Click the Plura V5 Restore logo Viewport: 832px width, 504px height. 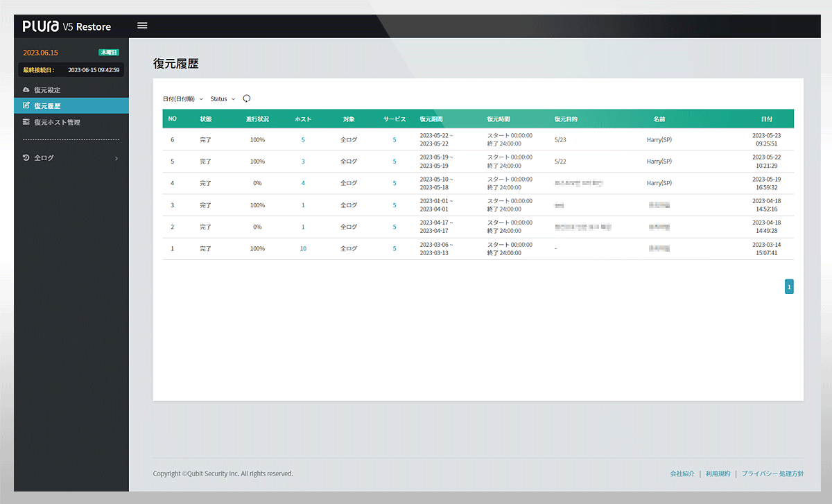67,26
